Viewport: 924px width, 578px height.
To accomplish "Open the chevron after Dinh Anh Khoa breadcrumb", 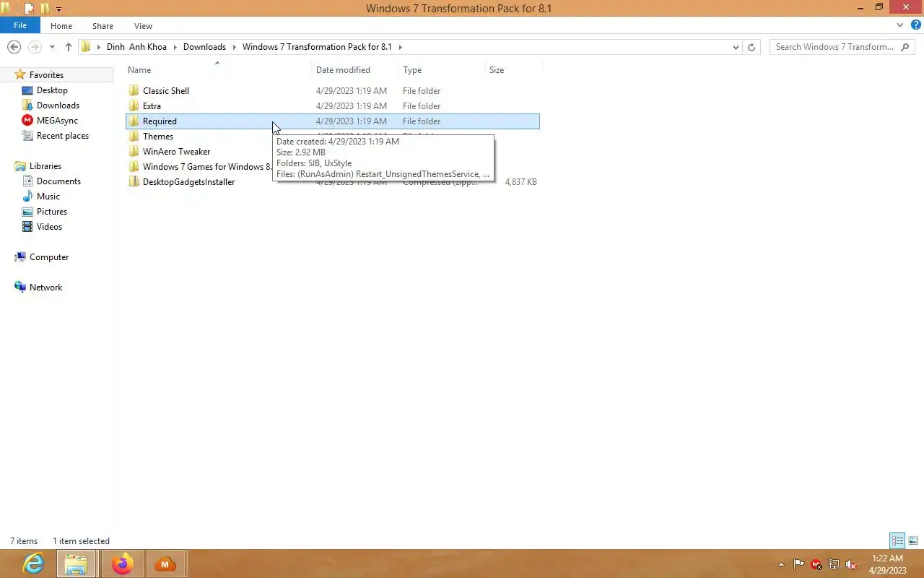I will click(175, 47).
